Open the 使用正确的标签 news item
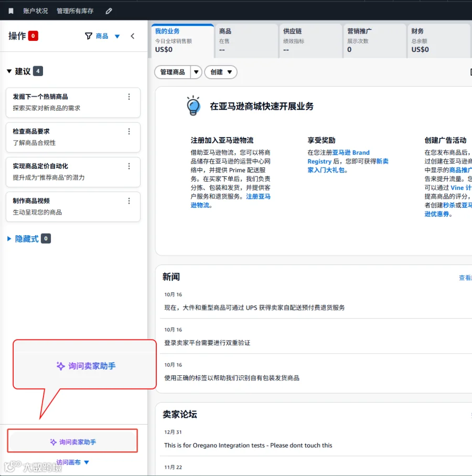 [232, 378]
